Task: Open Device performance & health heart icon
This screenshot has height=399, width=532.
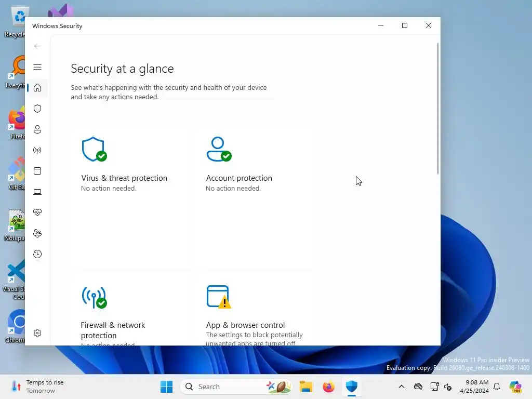Action: point(37,212)
